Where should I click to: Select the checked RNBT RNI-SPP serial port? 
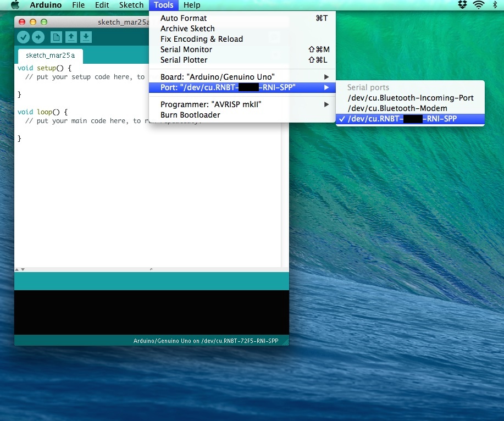pos(410,119)
